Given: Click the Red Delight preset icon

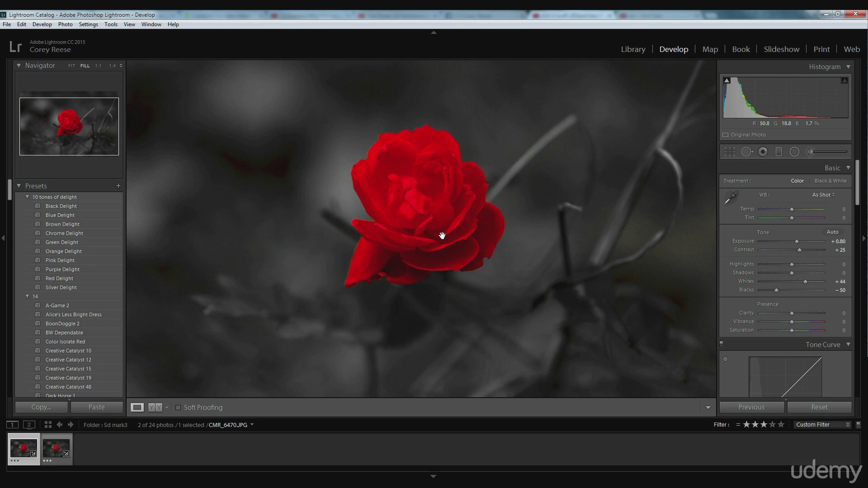Looking at the screenshot, I should click(38, 278).
